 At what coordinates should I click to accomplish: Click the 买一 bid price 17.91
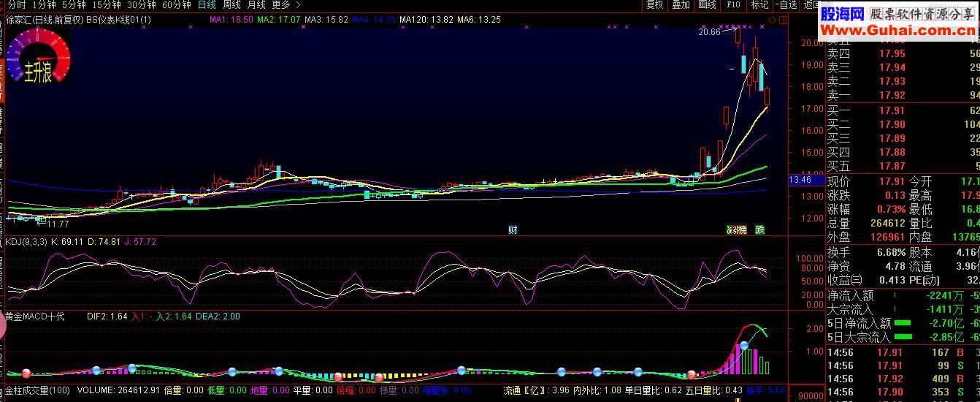pyautogui.click(x=892, y=110)
